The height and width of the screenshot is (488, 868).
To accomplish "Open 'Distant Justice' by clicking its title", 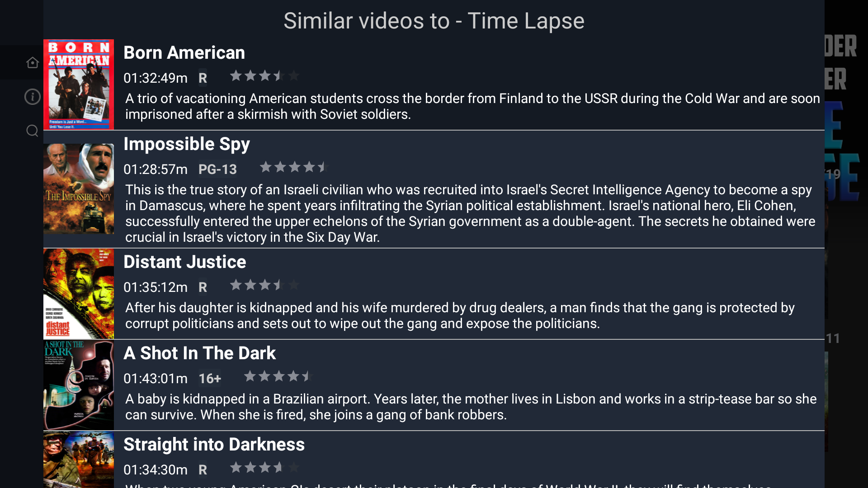I will pos(185,261).
